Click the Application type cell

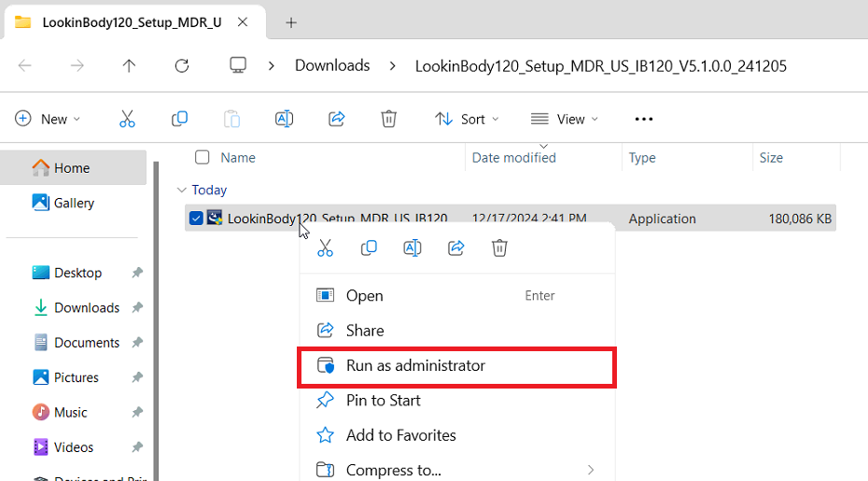[662, 219]
